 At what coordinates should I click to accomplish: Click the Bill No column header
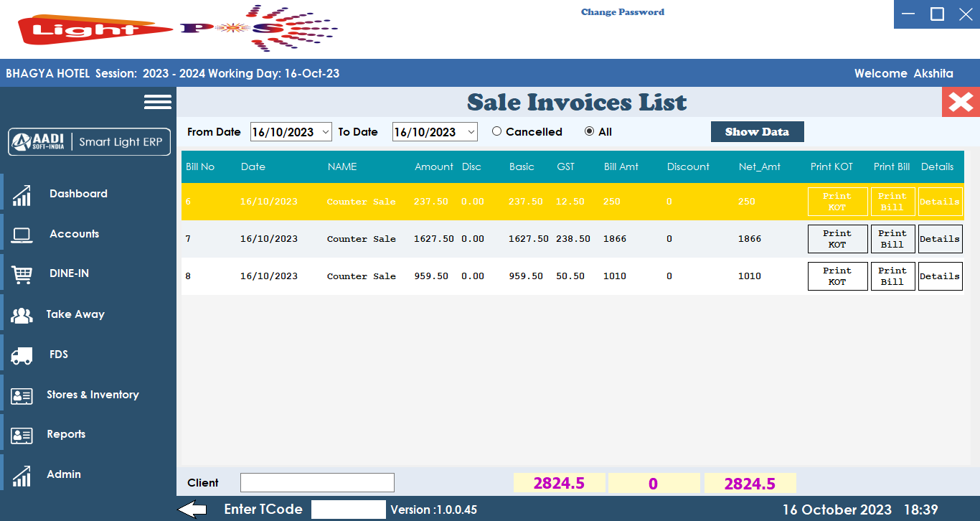coord(200,166)
